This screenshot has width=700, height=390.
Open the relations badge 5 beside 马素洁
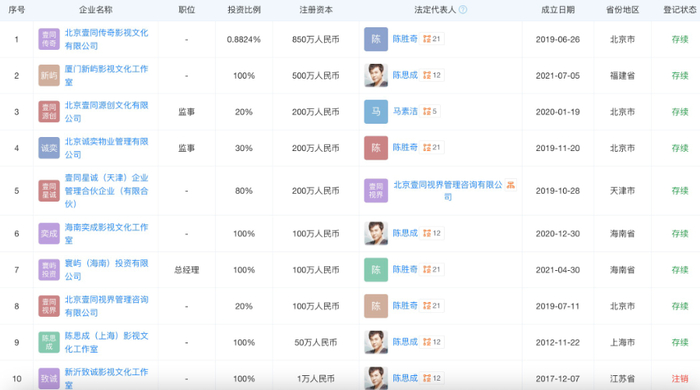tap(430, 111)
